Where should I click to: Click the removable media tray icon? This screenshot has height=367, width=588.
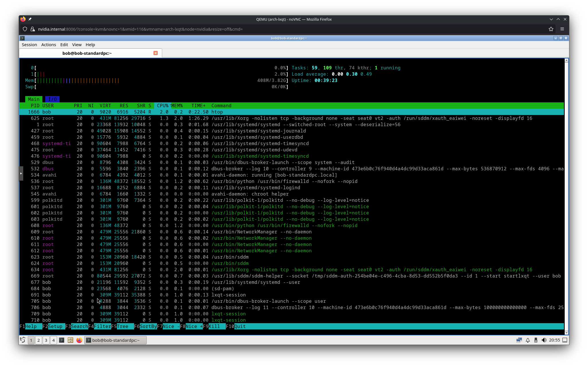536,340
